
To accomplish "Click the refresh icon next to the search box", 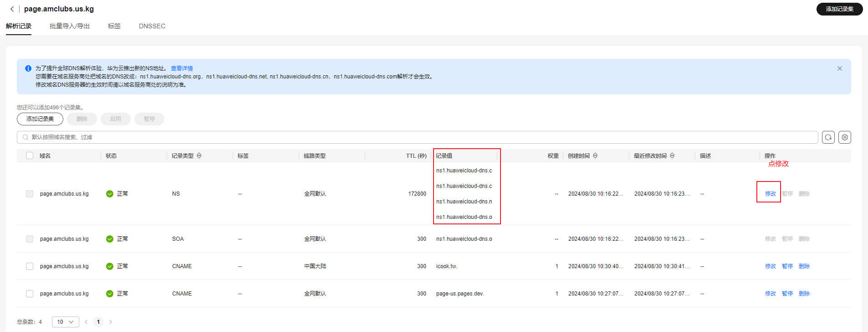I will pyautogui.click(x=828, y=137).
